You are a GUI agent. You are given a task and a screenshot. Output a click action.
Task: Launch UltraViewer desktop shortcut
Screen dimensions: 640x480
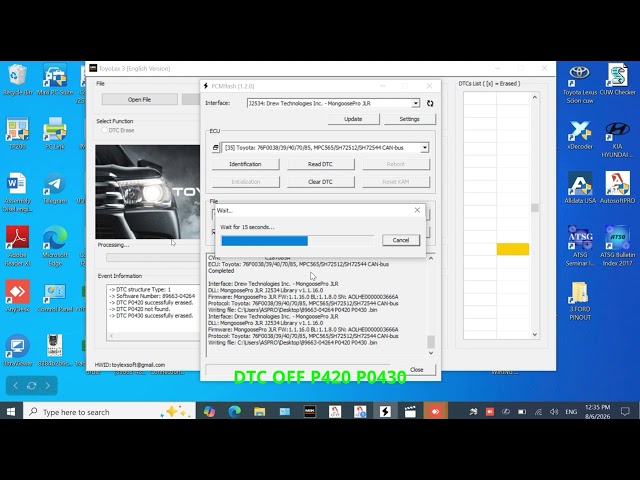pos(17,350)
